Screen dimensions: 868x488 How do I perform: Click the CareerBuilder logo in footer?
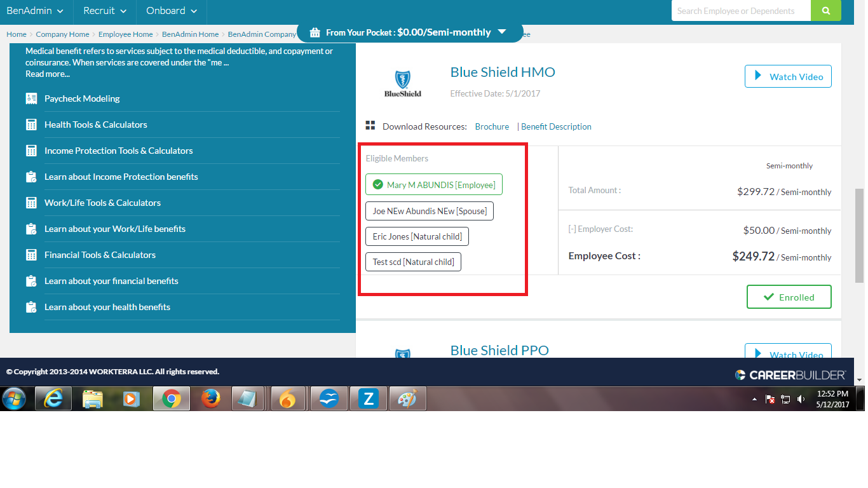[x=790, y=375]
